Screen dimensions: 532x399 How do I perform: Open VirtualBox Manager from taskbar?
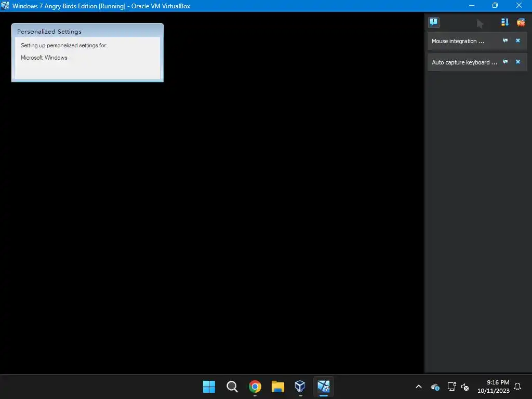(300, 387)
